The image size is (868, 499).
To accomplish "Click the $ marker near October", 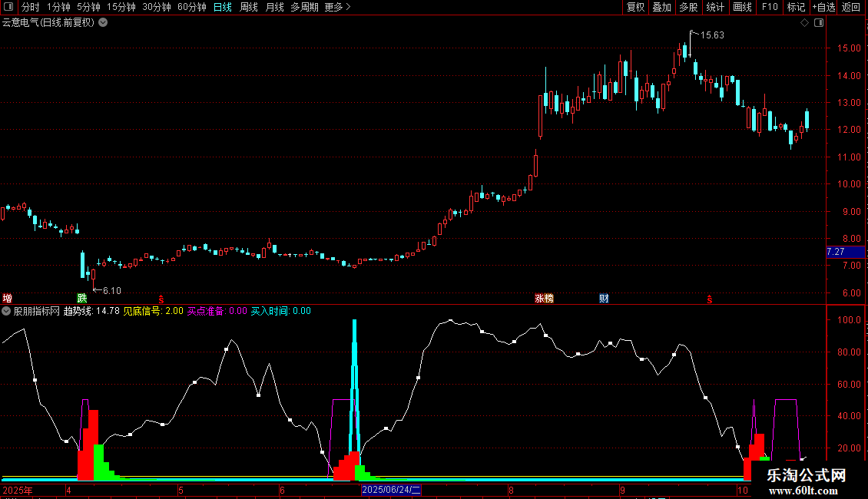I will 709,299.
